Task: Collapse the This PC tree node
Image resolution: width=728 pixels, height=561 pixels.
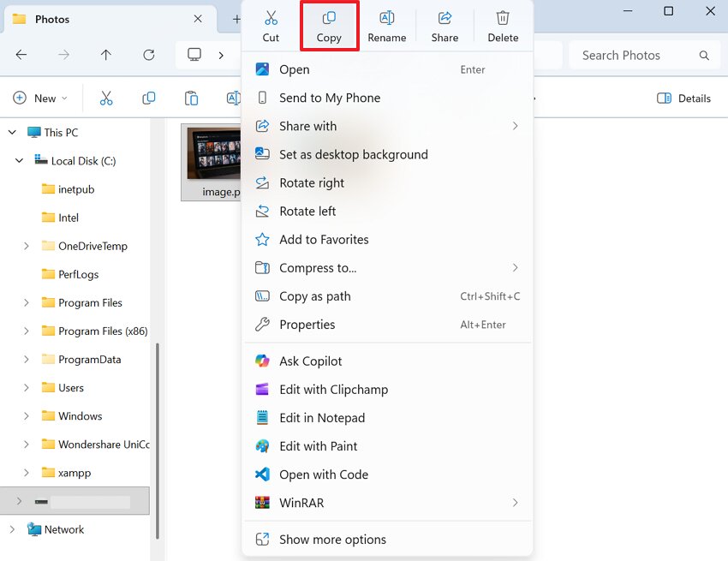Action: tap(13, 133)
